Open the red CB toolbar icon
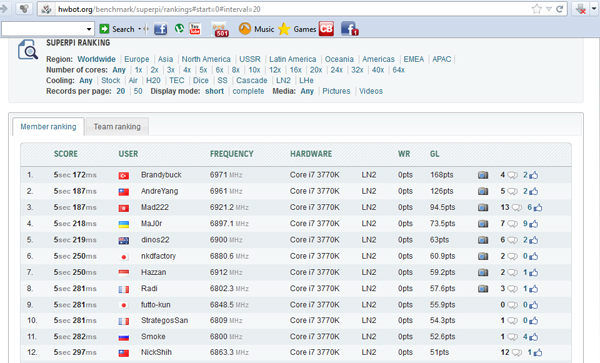 pyautogui.click(x=326, y=29)
